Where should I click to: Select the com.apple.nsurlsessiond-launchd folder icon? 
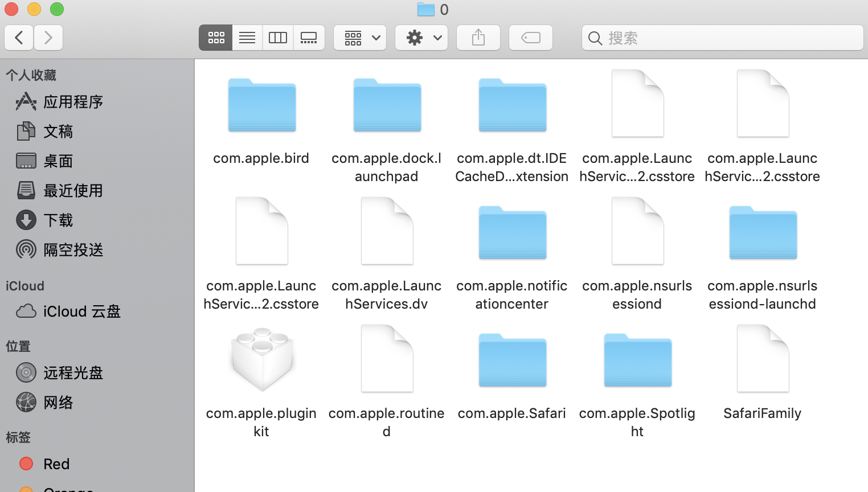tap(763, 232)
